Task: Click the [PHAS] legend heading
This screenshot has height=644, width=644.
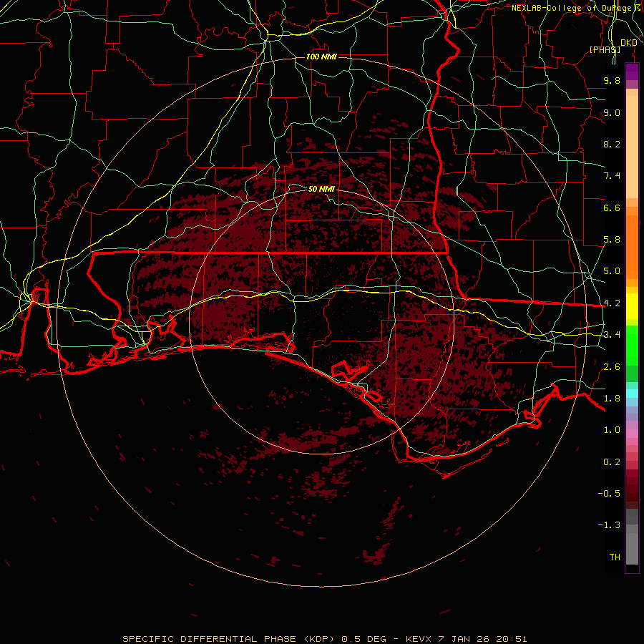Action: click(605, 49)
